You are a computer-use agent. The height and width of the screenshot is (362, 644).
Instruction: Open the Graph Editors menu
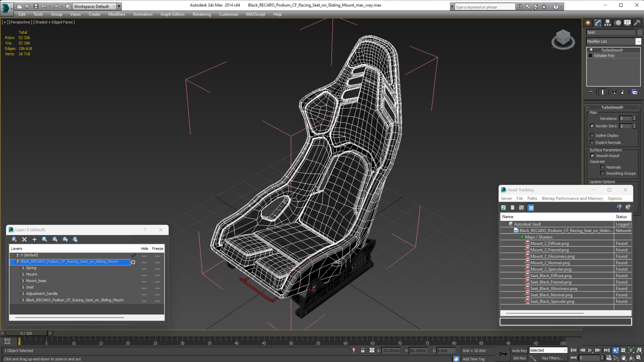coord(172,14)
